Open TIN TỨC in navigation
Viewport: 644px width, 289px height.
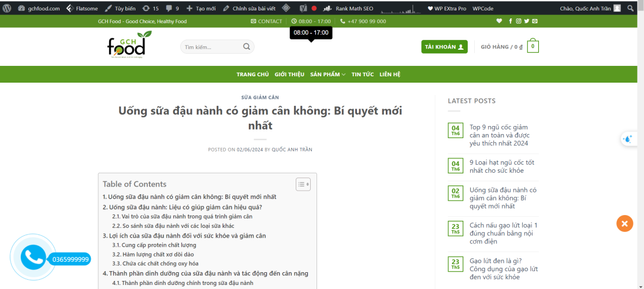tap(363, 75)
